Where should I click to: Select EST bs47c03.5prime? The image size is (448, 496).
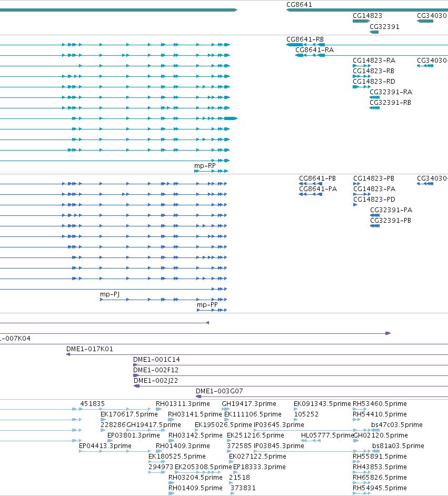397,425
